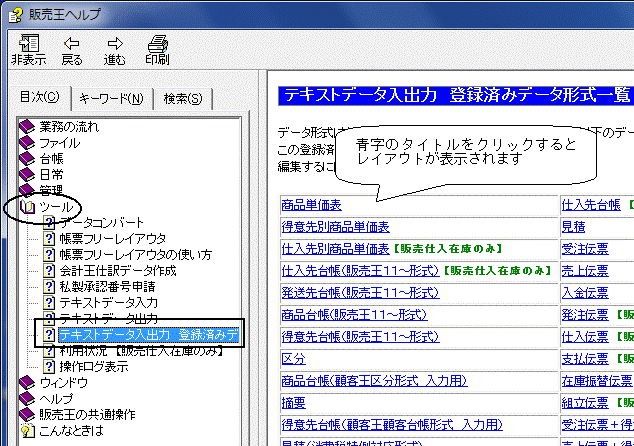Open 得意先台帳(販売王11~形式) link
The image size is (634, 446).
(360, 336)
